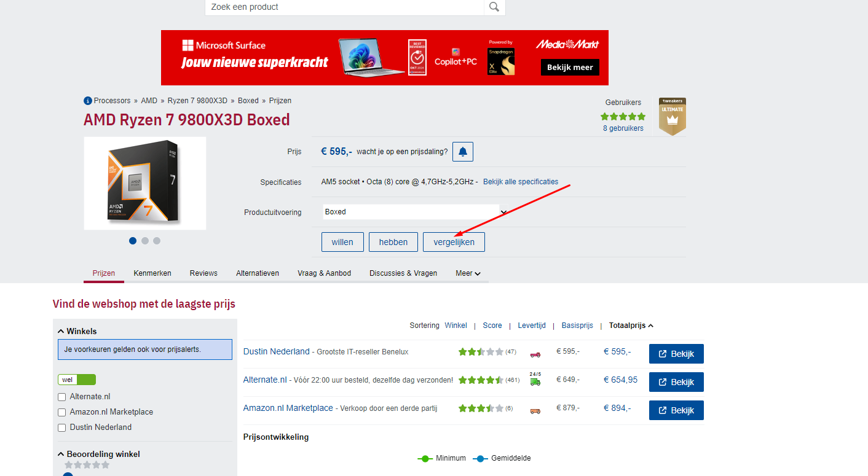Open the Reviews tab
The width and height of the screenshot is (868, 476).
[203, 273]
